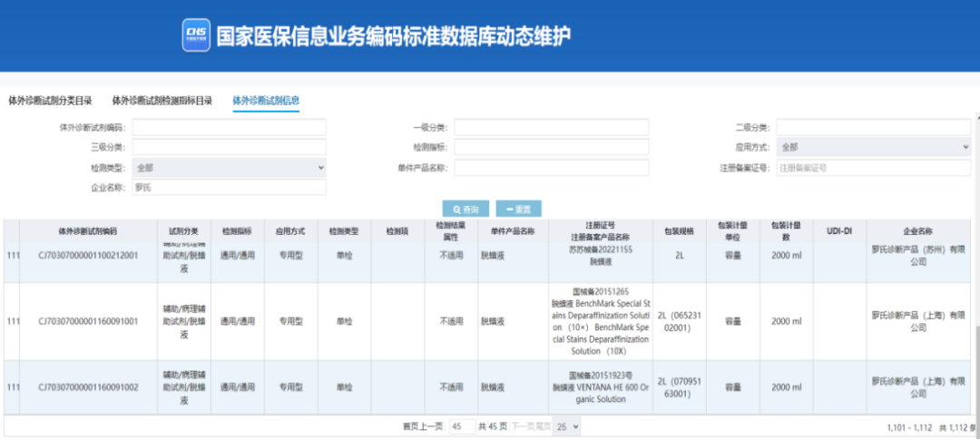Click the 企业名称 field containing 罗氏

[x=229, y=188]
